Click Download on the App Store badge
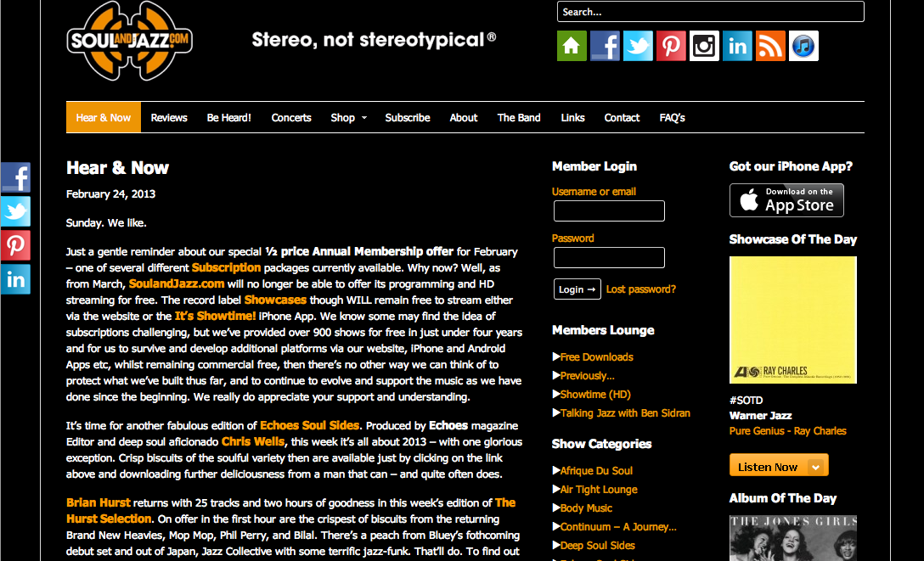The height and width of the screenshot is (561, 924). pos(786,200)
